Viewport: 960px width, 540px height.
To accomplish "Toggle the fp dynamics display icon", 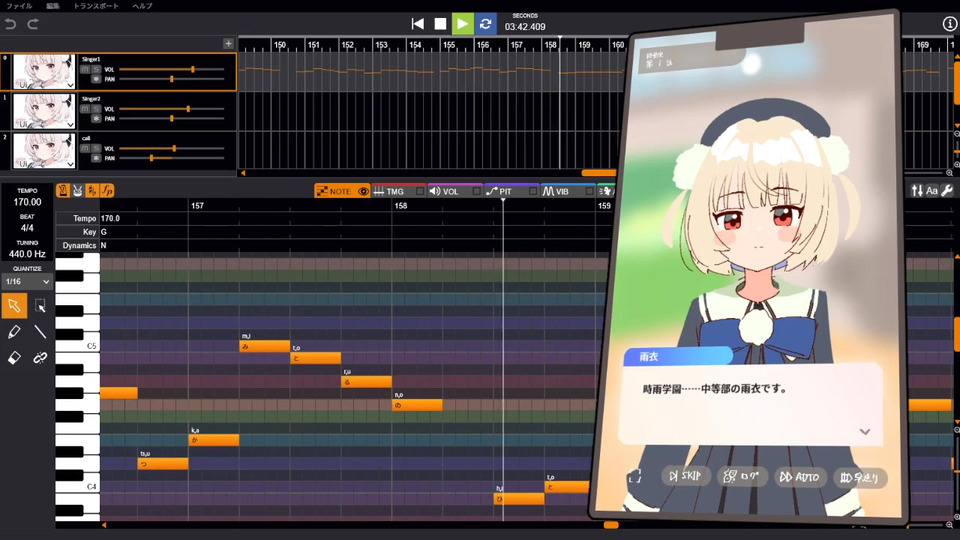I will coord(107,190).
